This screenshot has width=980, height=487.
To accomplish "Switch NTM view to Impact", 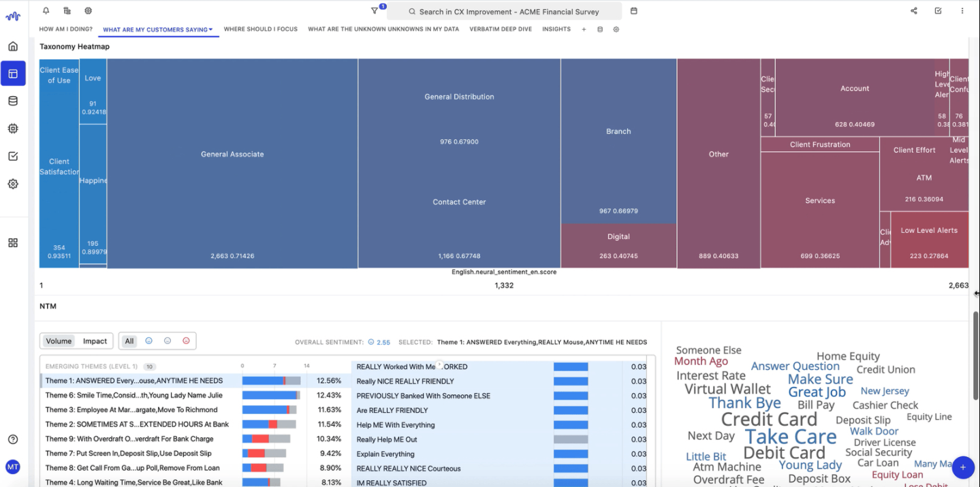I will click(95, 341).
